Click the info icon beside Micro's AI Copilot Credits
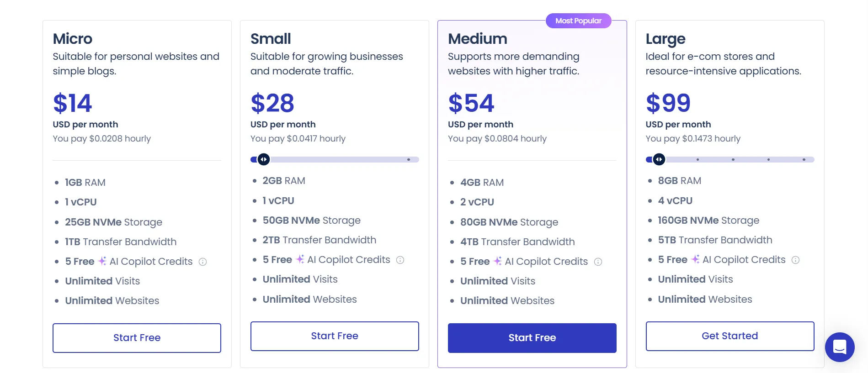This screenshot has height=373, width=868. coord(203,262)
